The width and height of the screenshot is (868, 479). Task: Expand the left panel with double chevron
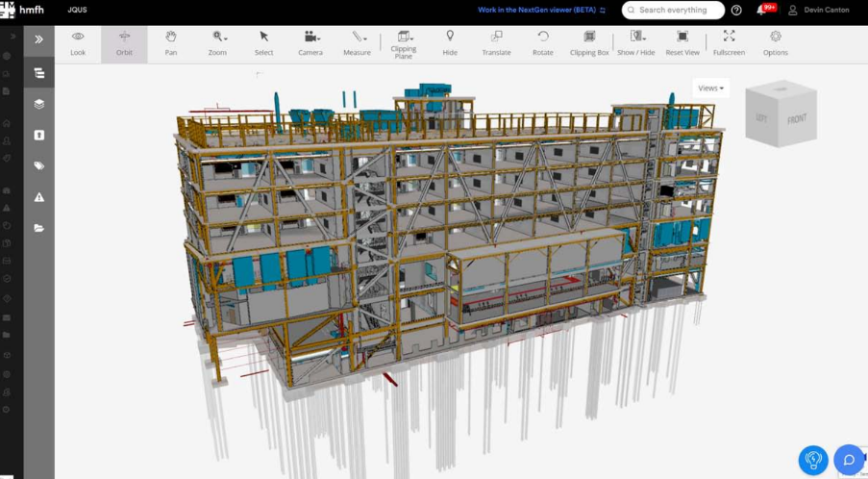38,39
